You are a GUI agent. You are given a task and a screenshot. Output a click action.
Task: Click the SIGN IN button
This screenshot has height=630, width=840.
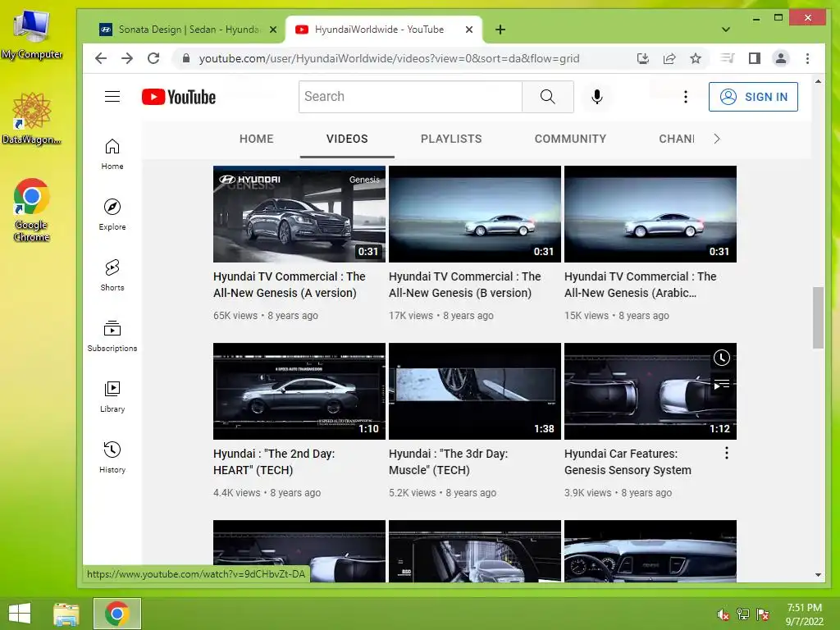click(753, 97)
